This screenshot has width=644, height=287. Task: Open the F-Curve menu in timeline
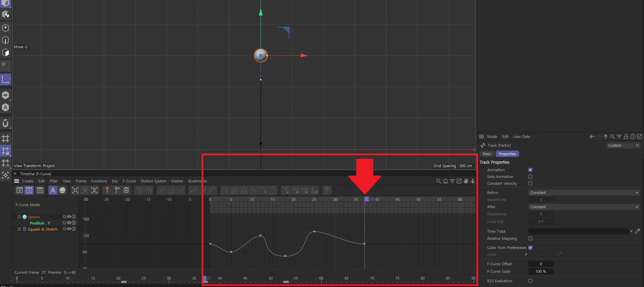(x=129, y=181)
